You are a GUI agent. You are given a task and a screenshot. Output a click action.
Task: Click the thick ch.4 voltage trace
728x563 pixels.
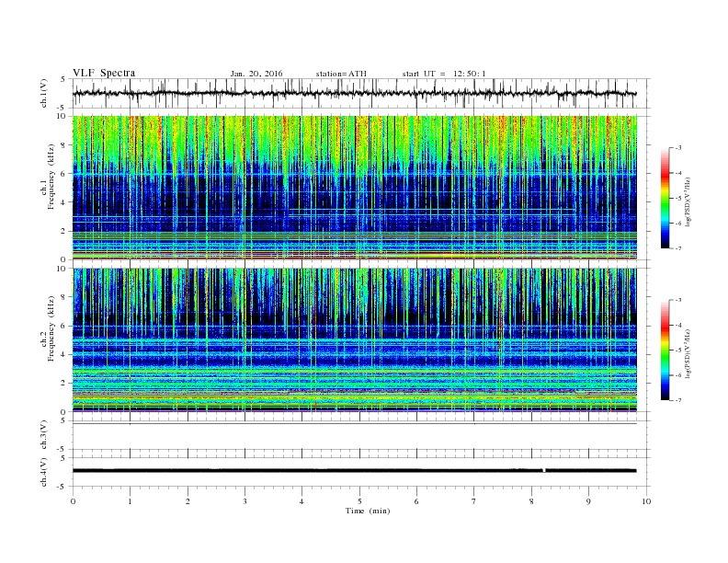pos(355,471)
